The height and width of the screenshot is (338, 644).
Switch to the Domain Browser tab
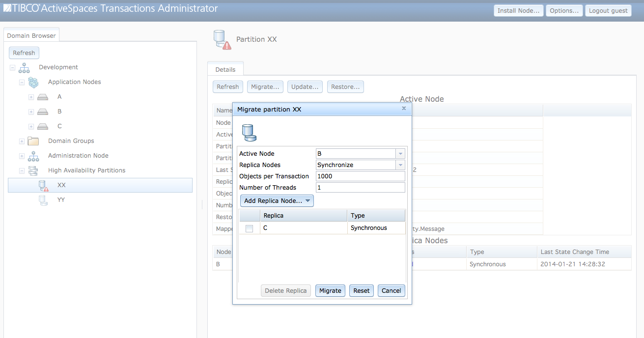[31, 35]
